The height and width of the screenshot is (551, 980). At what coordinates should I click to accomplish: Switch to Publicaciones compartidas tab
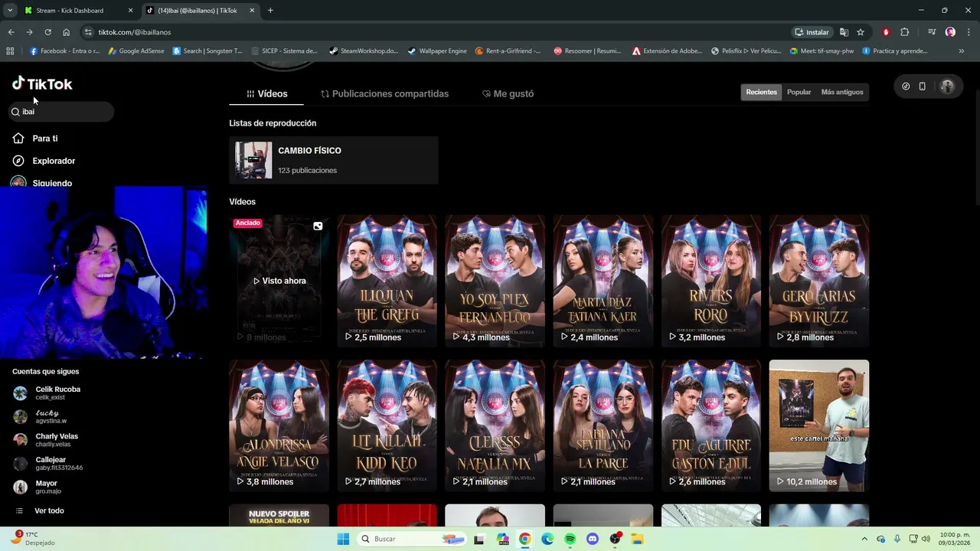(384, 93)
